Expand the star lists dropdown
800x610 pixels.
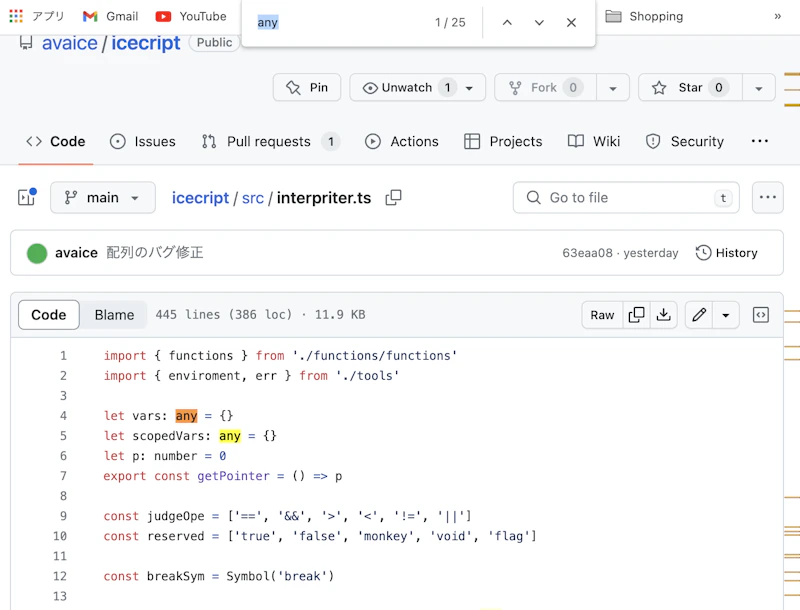pyautogui.click(x=760, y=88)
